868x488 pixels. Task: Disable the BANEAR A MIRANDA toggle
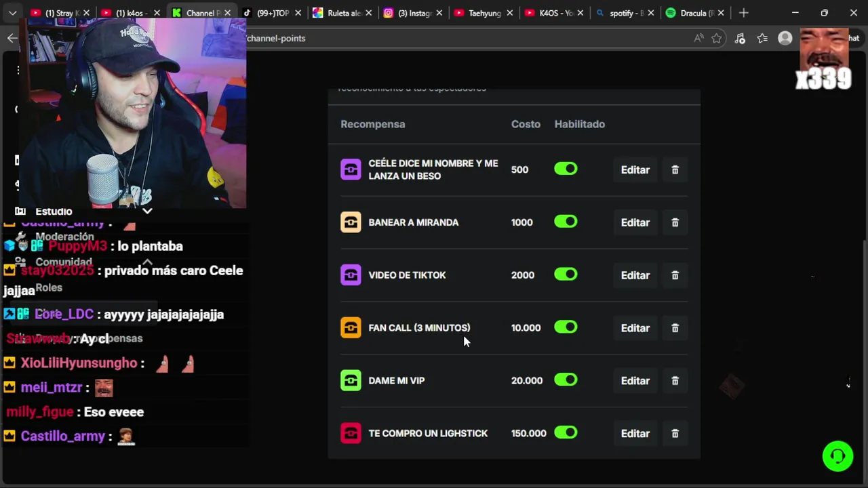[x=566, y=222]
